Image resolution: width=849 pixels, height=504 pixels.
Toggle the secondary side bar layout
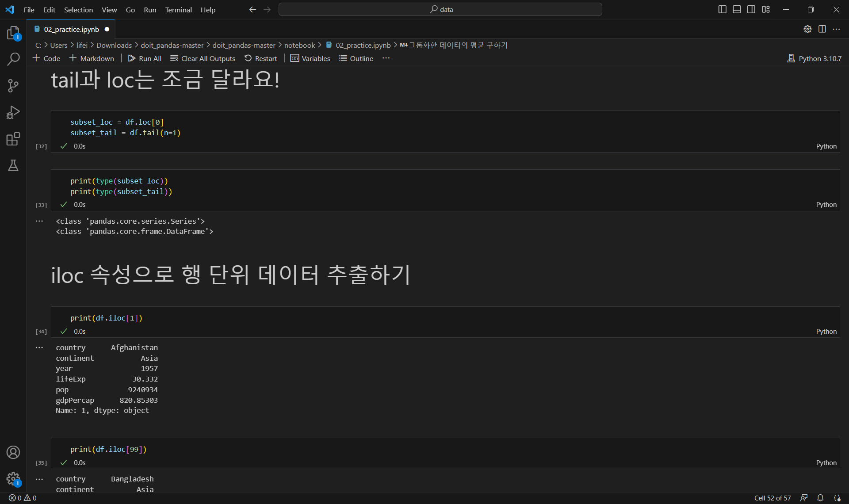coord(751,9)
